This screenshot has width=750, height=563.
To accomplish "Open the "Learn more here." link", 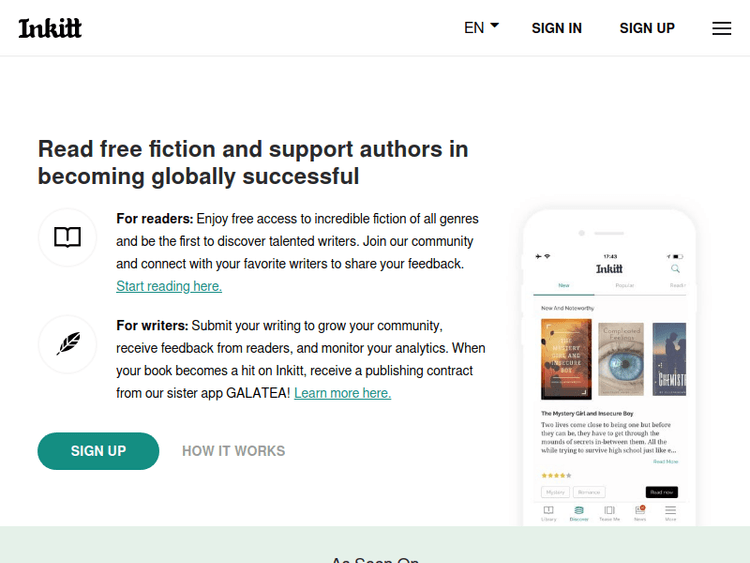I will coord(342,393).
